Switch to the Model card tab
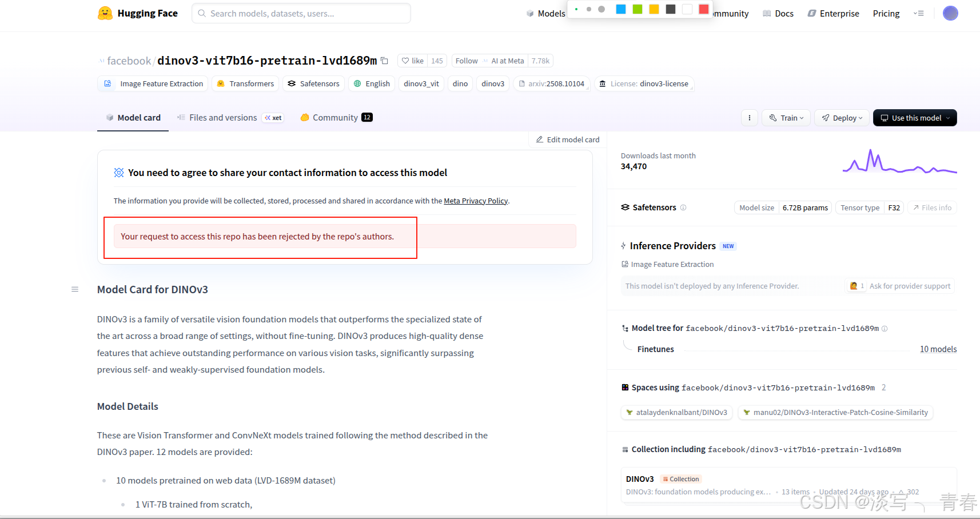980x519 pixels. 133,118
